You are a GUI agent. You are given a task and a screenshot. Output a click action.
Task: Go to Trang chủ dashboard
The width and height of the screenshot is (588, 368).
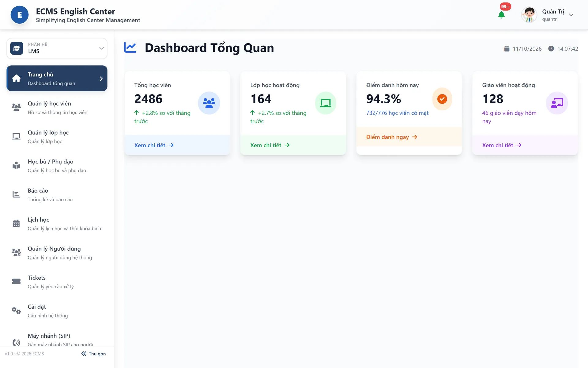[x=57, y=78]
